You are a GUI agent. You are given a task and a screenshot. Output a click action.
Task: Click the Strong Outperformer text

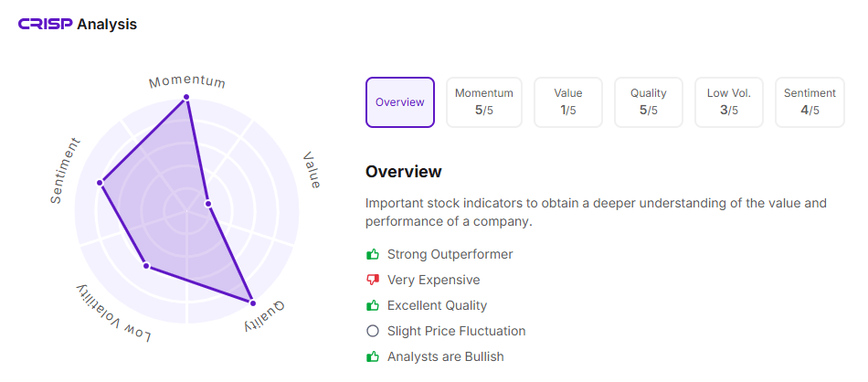[450, 254]
